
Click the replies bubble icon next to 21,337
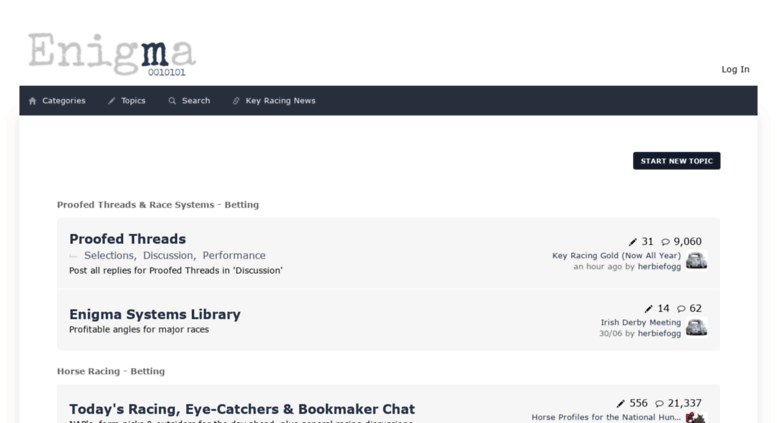[x=660, y=404]
